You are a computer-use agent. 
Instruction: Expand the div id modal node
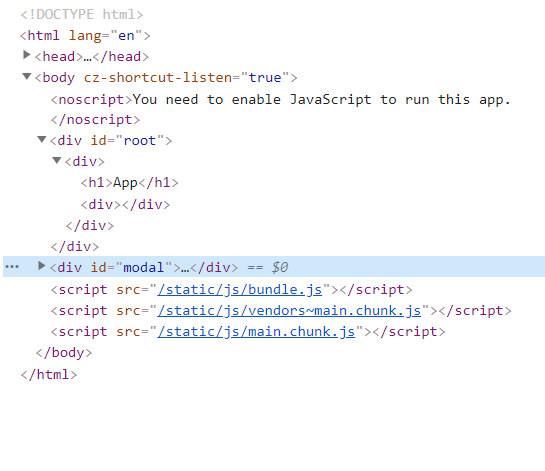[41, 266]
